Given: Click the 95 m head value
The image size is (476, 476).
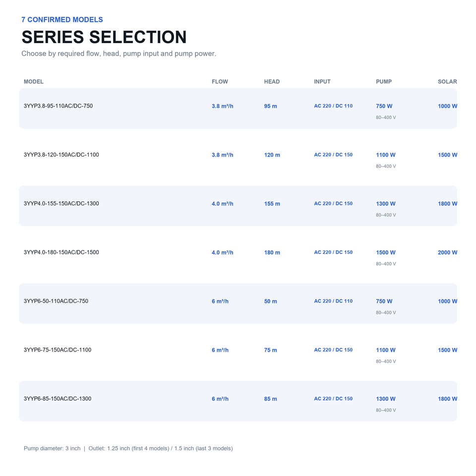Looking at the screenshot, I should pos(271,106).
